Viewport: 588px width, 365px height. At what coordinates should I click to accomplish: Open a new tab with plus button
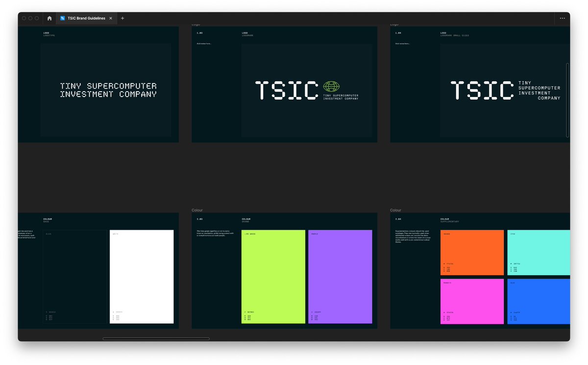pos(122,18)
